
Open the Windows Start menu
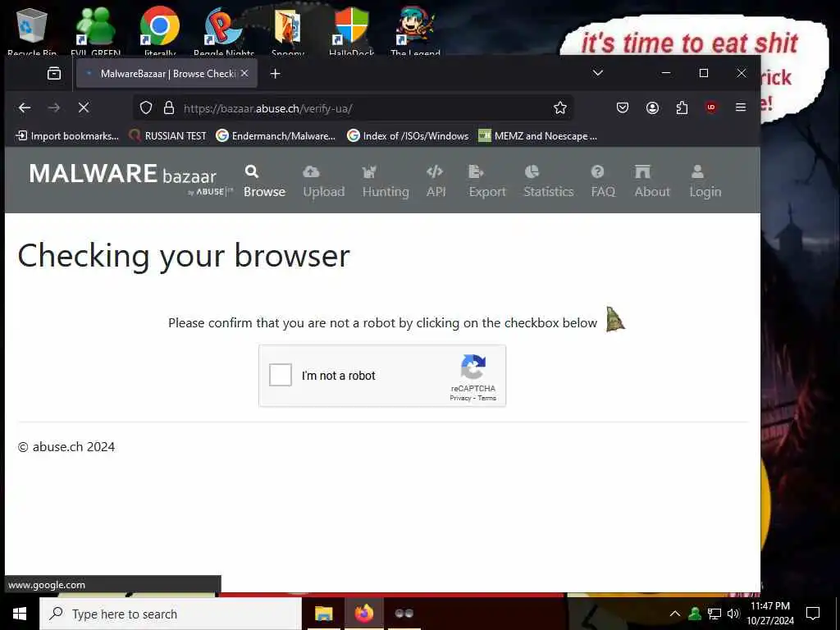(20, 614)
